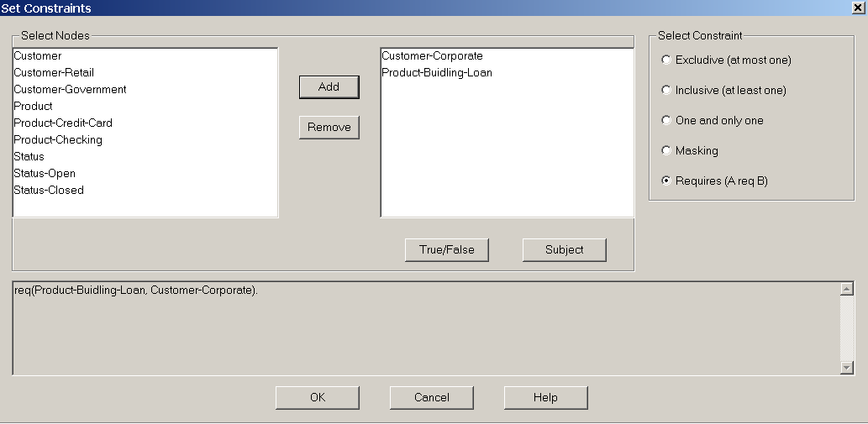Select Requires (A req B) radio button

666,181
